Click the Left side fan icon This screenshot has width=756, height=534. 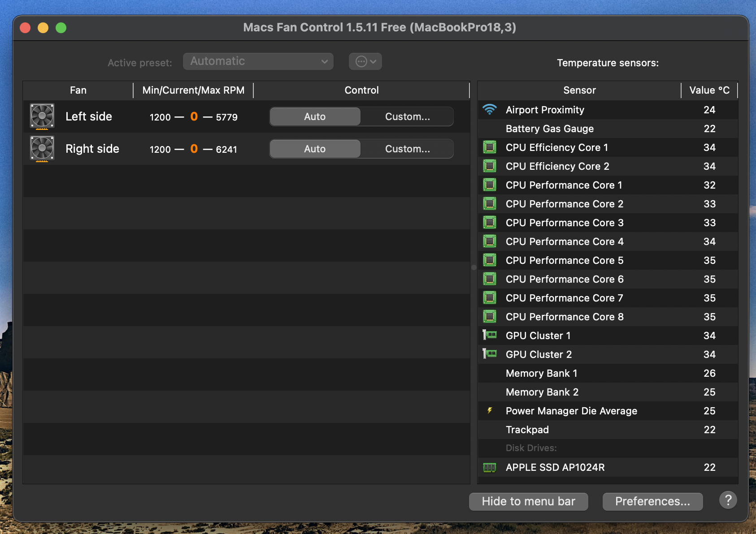42,116
